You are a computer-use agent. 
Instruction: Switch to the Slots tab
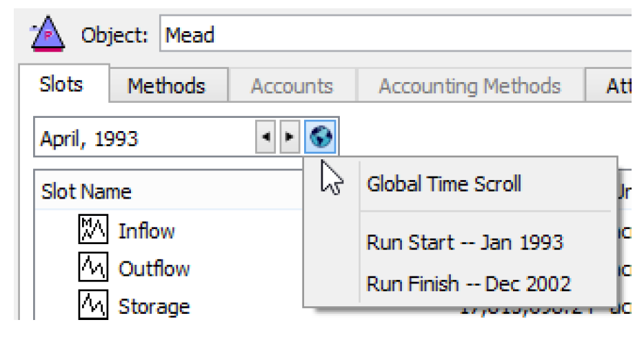click(61, 85)
